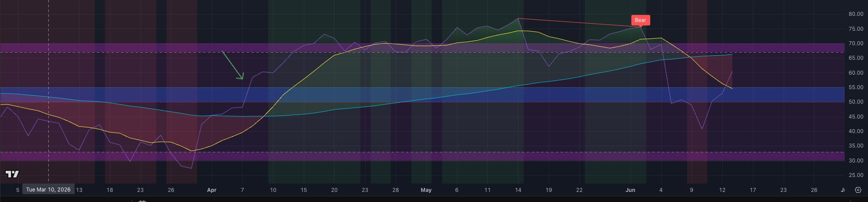This screenshot has height=202, width=868.
Task: Click the 40.00 price scale value
Action: [856, 131]
